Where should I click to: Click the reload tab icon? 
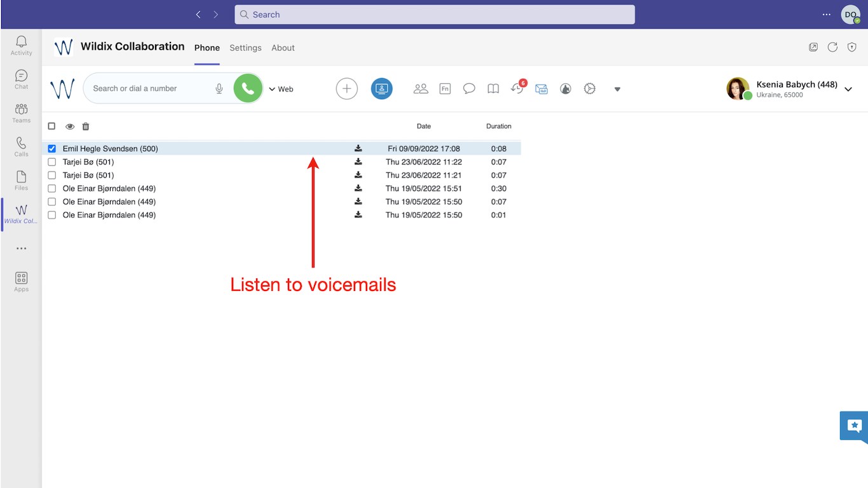coord(832,47)
